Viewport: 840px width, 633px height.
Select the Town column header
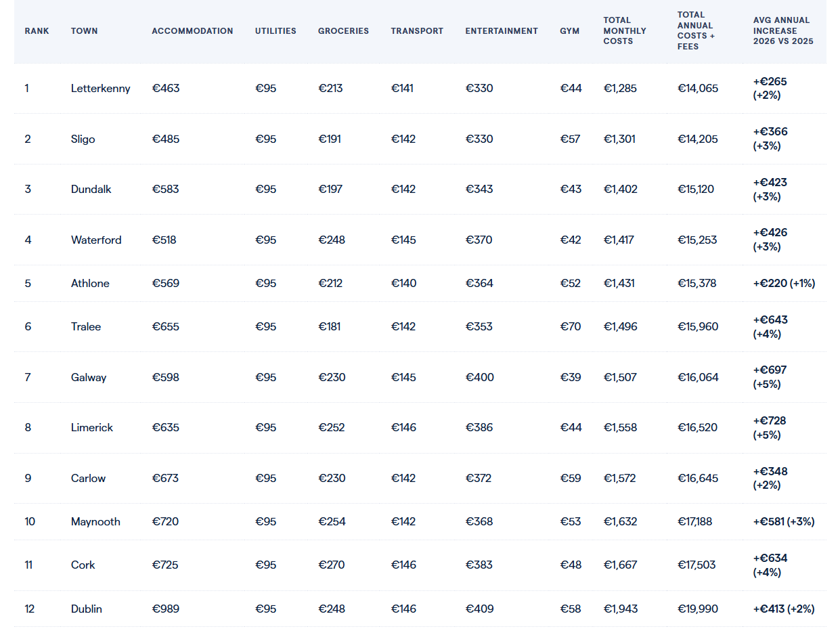84,31
